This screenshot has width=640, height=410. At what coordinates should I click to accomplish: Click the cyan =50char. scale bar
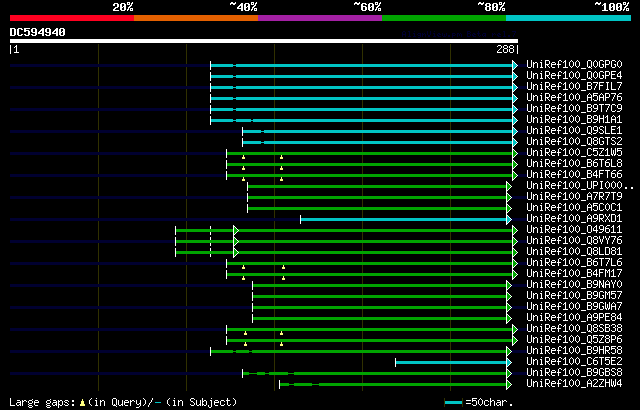(453, 403)
